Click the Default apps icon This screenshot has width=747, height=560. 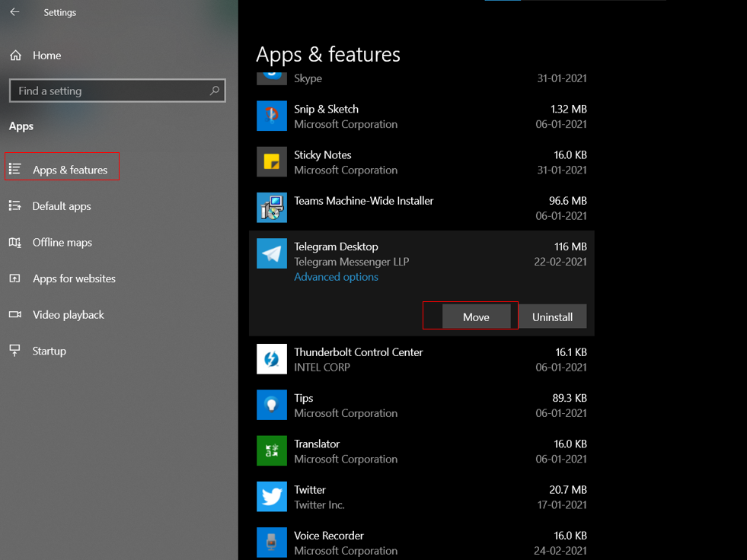click(x=15, y=205)
